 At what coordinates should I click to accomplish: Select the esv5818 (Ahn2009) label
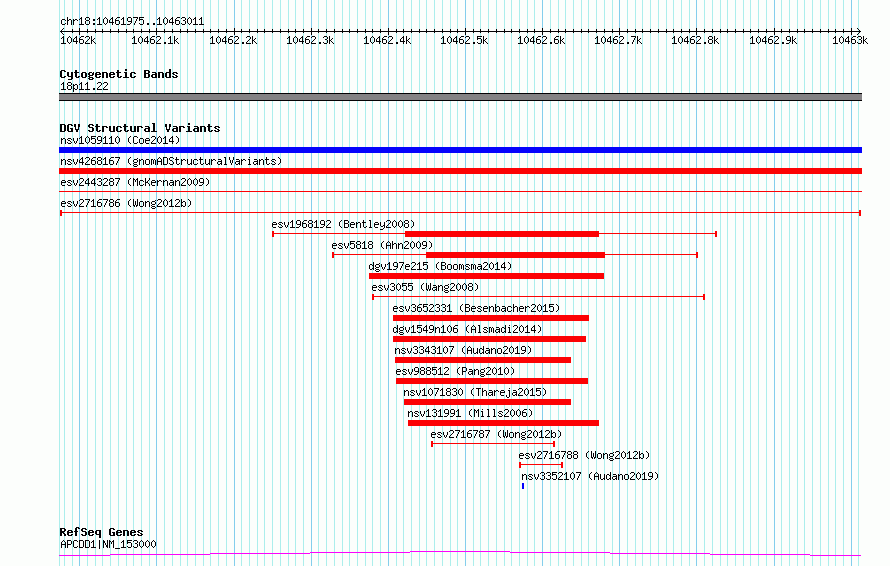[x=382, y=245]
